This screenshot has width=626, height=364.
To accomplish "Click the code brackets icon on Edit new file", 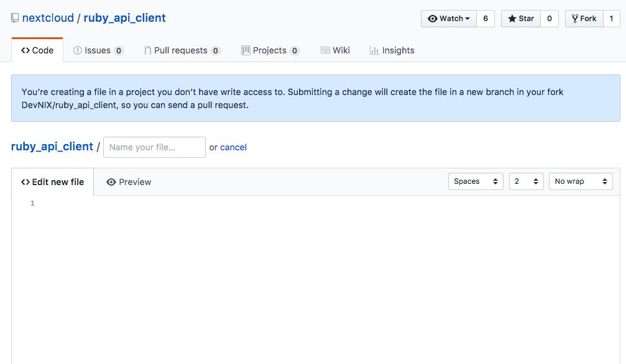I will (x=25, y=182).
